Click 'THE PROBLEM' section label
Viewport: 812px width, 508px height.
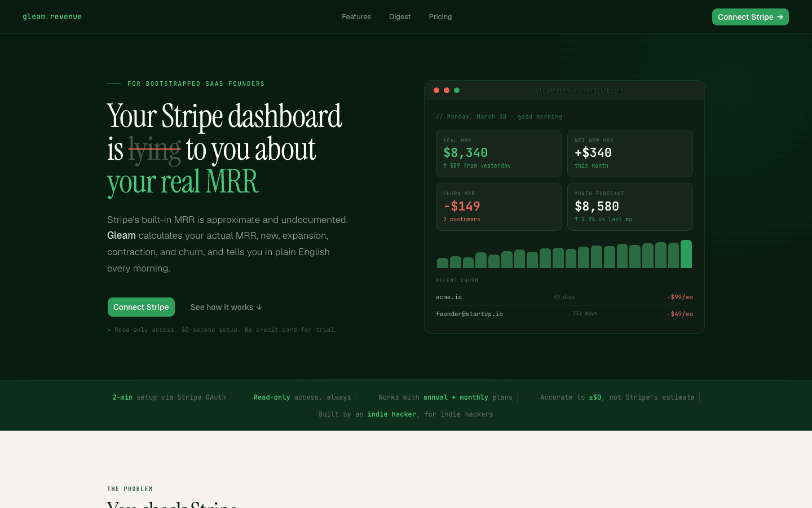coord(130,489)
